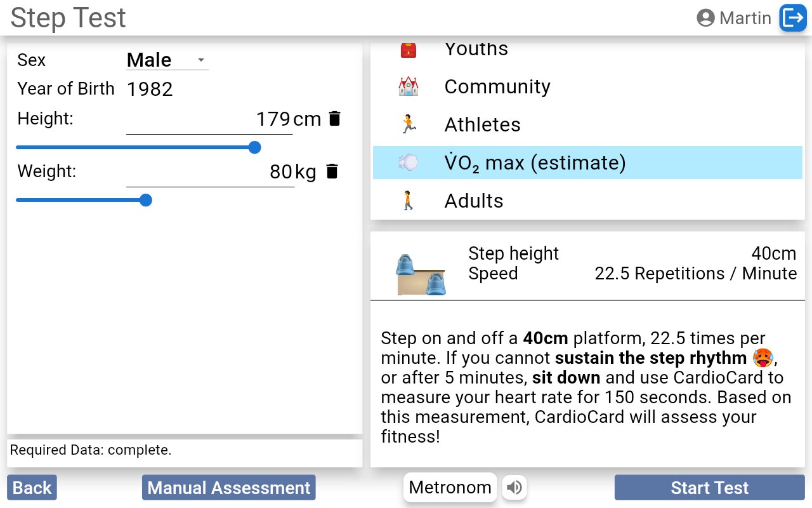Select the V̇O₂ max (estimate) option
The height and width of the screenshot is (508, 812).
[x=535, y=163]
